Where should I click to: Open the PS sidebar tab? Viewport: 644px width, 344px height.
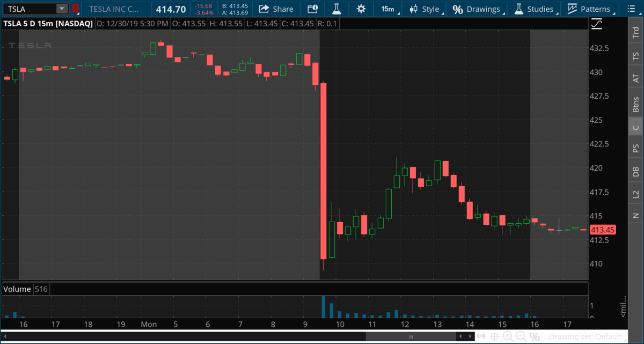tap(636, 149)
